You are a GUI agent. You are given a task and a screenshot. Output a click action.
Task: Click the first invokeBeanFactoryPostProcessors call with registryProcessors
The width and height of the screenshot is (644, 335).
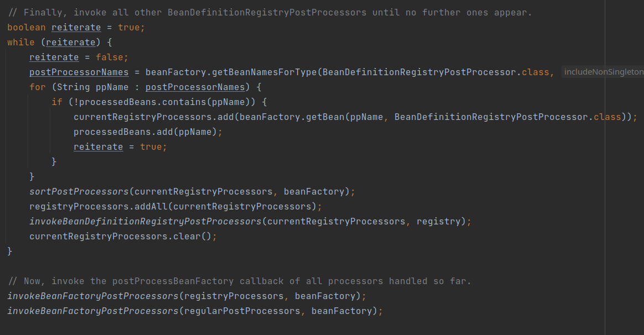[x=186, y=296]
